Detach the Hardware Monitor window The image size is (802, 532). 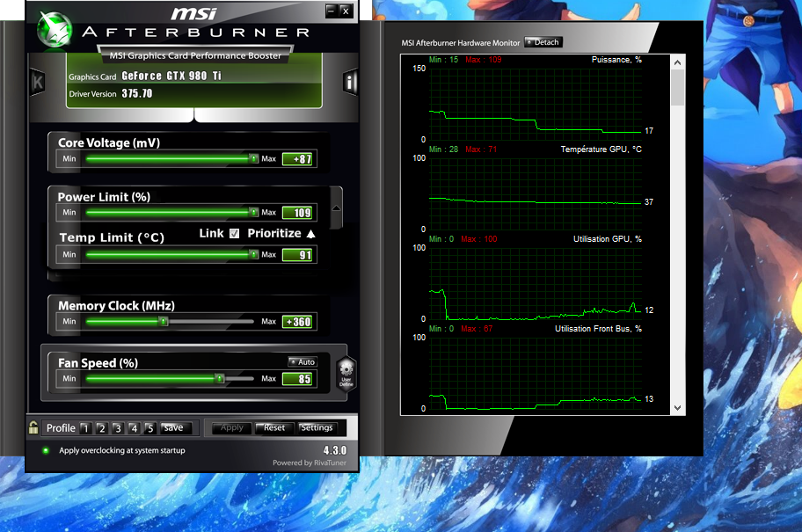tap(543, 42)
